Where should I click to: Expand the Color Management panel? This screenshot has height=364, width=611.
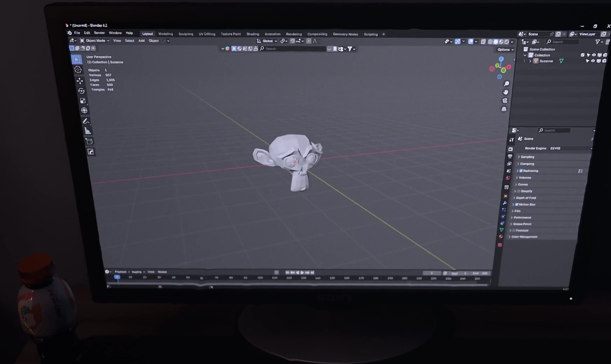[x=524, y=237]
